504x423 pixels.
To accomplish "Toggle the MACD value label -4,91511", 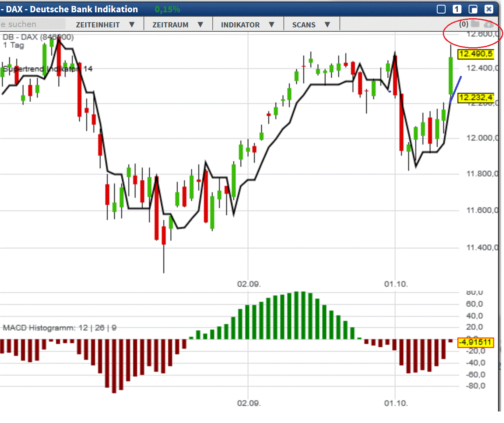I will tap(477, 342).
